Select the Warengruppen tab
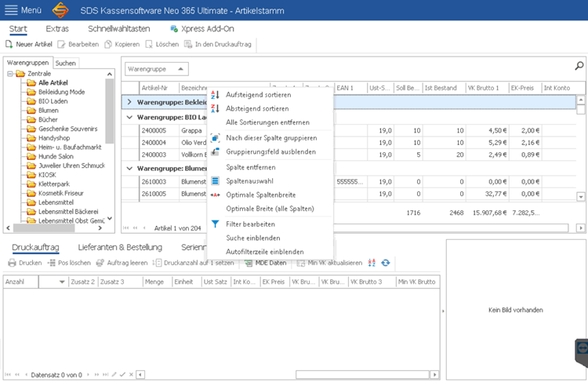The image size is (588, 382). tap(27, 63)
